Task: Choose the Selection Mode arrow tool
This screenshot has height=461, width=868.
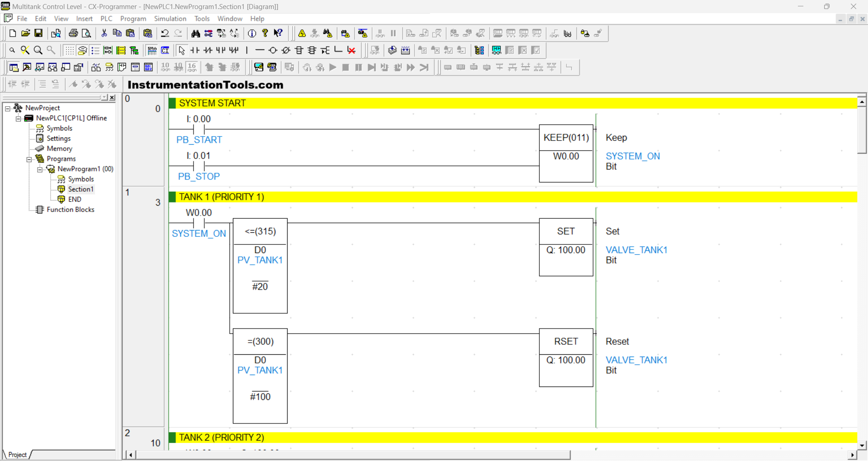Action: click(182, 50)
